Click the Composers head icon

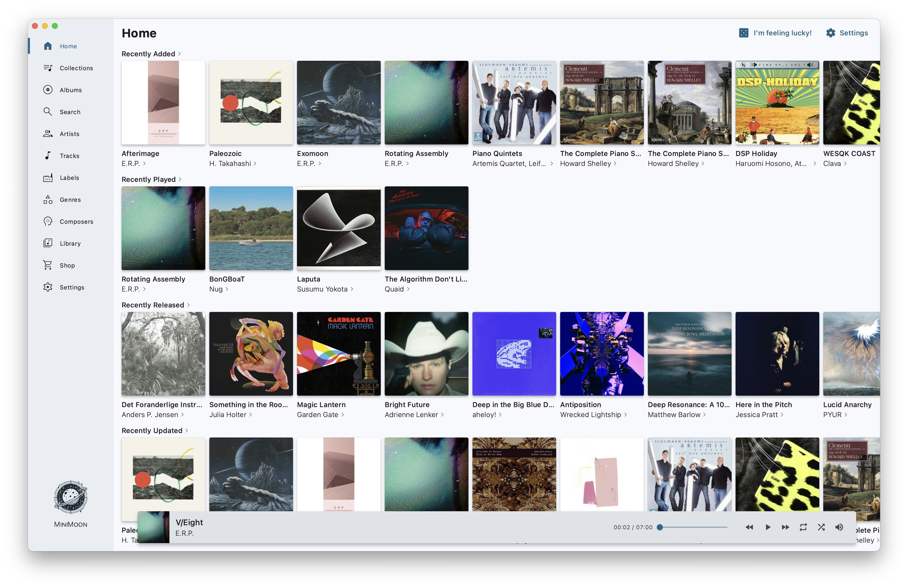(x=48, y=222)
